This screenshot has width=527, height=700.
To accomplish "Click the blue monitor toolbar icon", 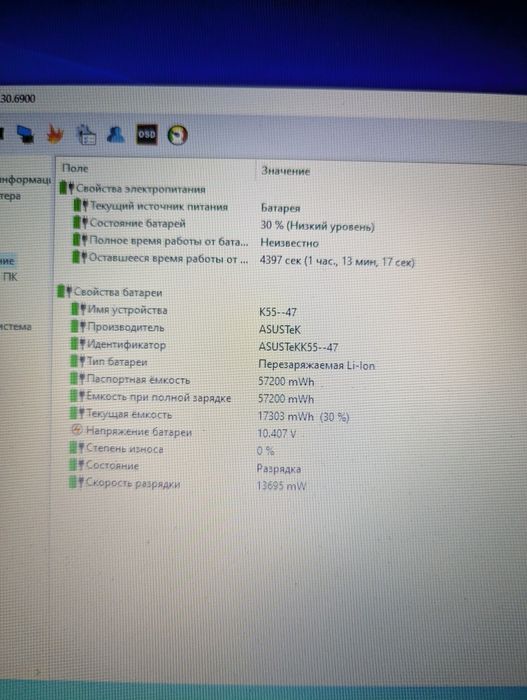I will tap(25, 134).
